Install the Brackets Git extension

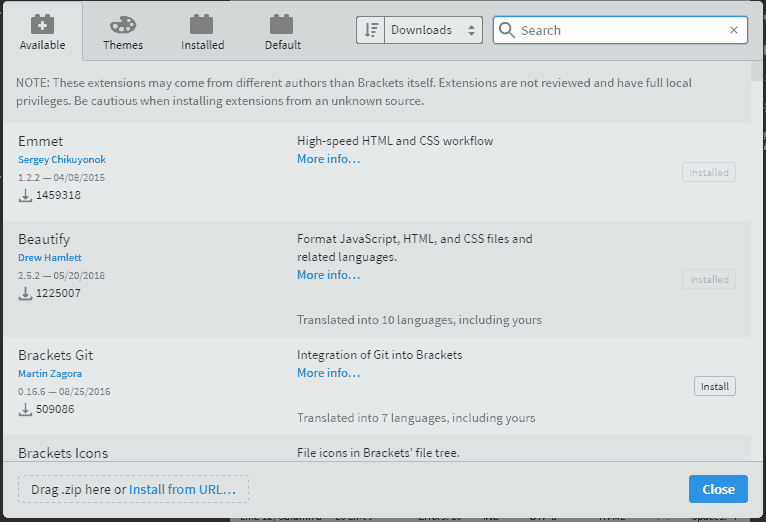715,386
